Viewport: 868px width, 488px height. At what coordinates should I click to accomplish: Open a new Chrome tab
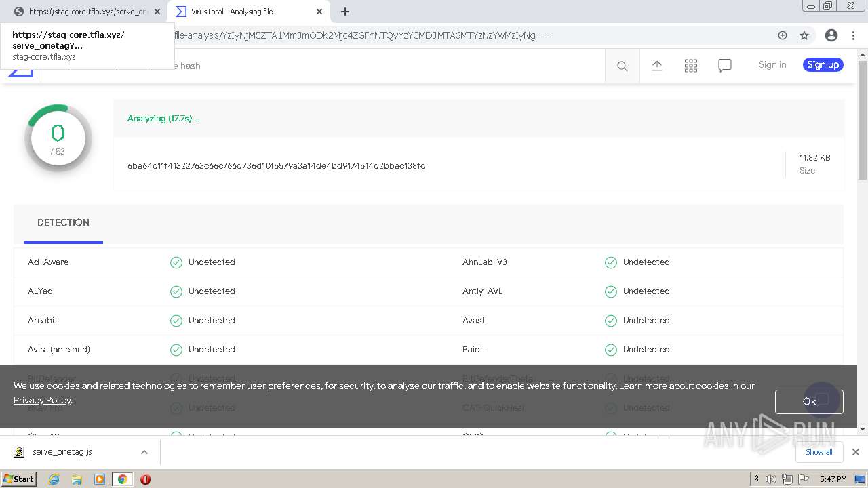coord(345,12)
